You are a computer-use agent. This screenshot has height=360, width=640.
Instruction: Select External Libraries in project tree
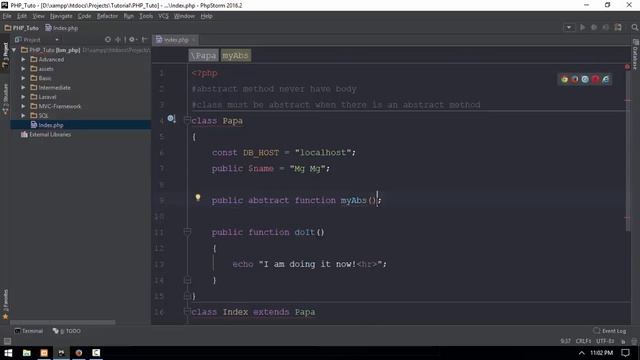46,134
